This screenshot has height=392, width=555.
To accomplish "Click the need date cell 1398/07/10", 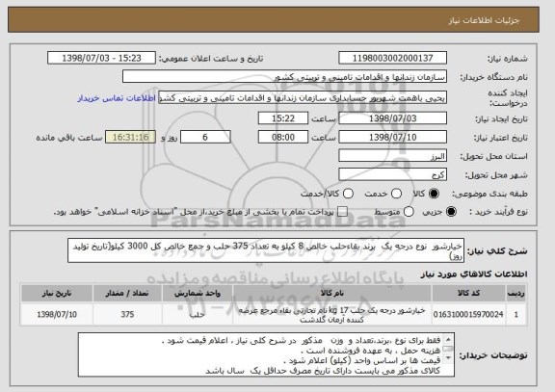I will click(x=57, y=315).
